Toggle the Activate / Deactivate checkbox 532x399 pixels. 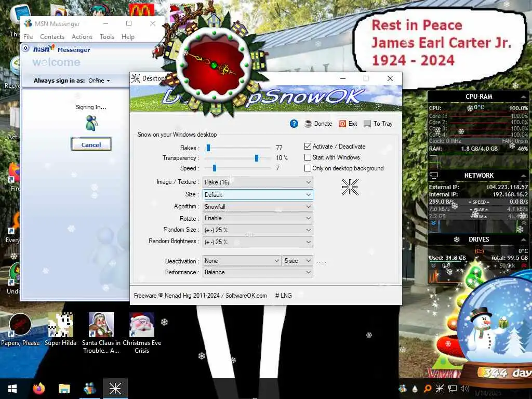pos(308,146)
